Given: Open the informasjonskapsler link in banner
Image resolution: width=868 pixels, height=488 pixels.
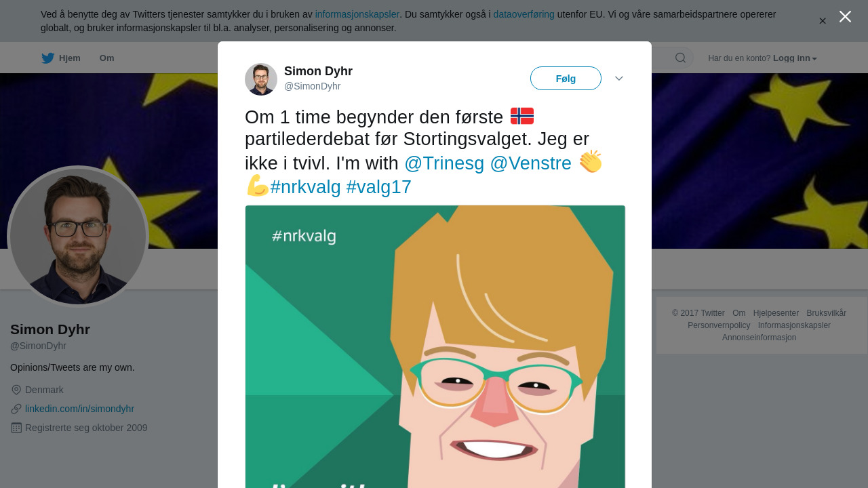Looking at the screenshot, I should pyautogui.click(x=357, y=14).
